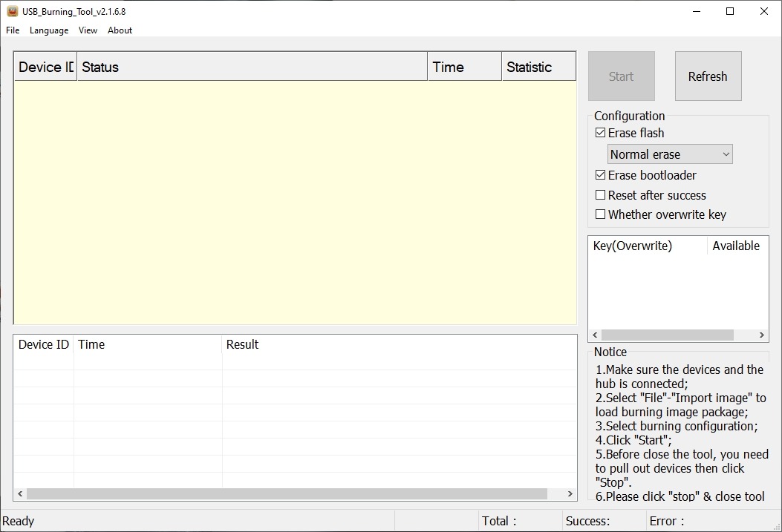Maximize the USB Burning Tool window
The height and width of the screenshot is (532, 782).
pos(729,11)
